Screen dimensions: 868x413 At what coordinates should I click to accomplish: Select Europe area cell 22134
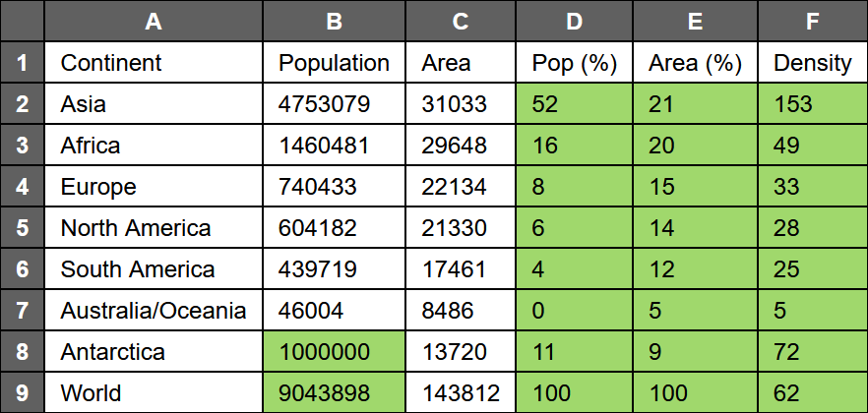pos(460,187)
